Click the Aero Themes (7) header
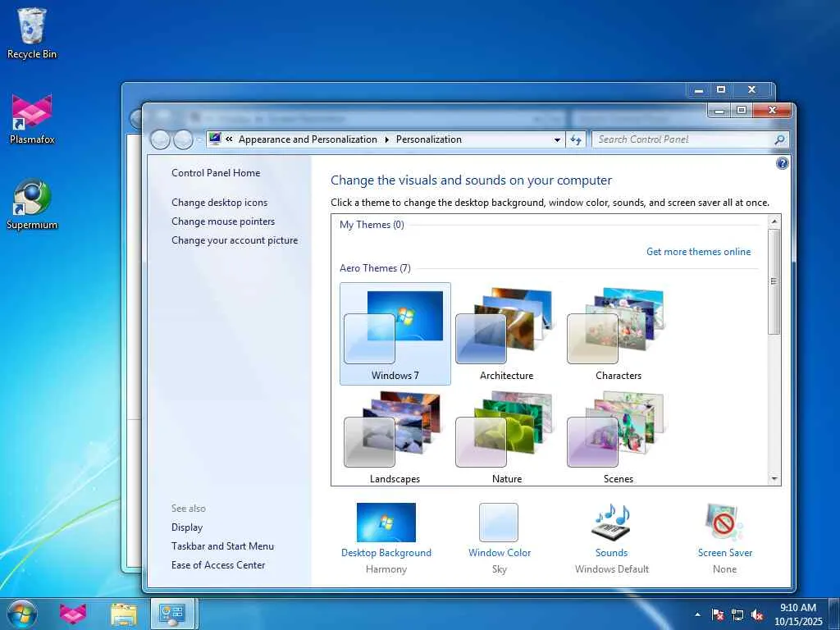840x630 pixels. (375, 268)
